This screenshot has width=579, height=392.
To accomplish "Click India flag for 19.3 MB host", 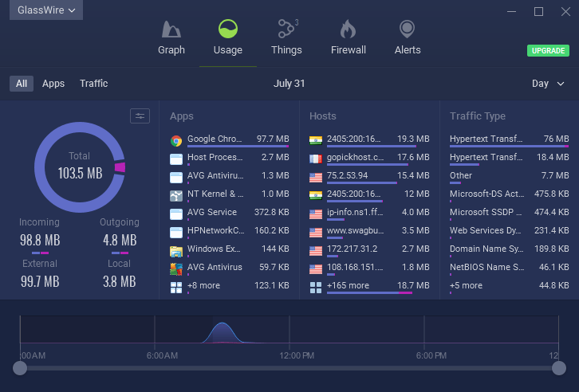I will [316, 140].
